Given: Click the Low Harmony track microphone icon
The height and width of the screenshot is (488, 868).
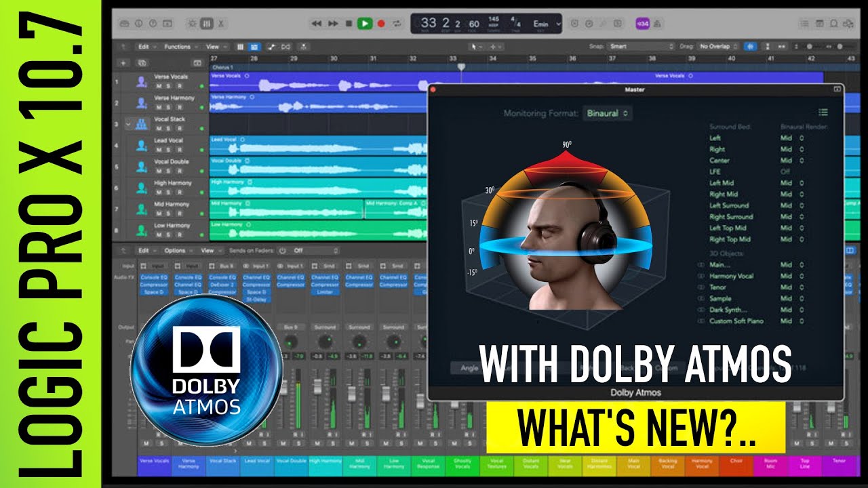Looking at the screenshot, I should [x=141, y=230].
